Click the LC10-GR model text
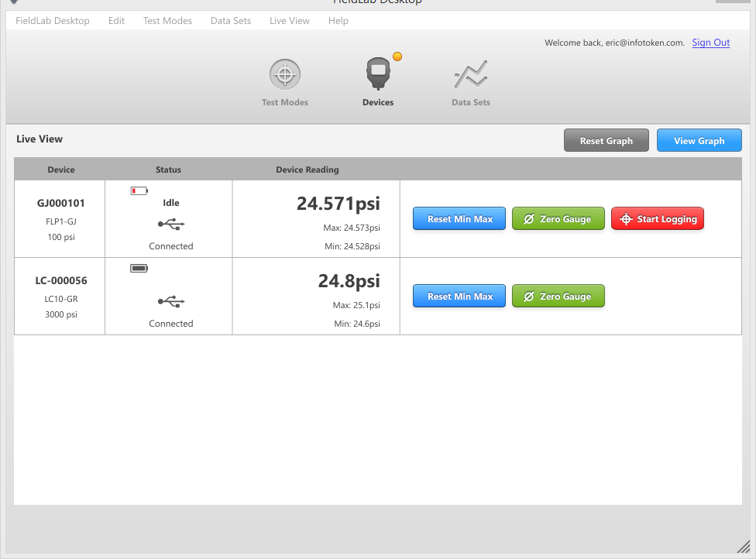 [x=60, y=299]
